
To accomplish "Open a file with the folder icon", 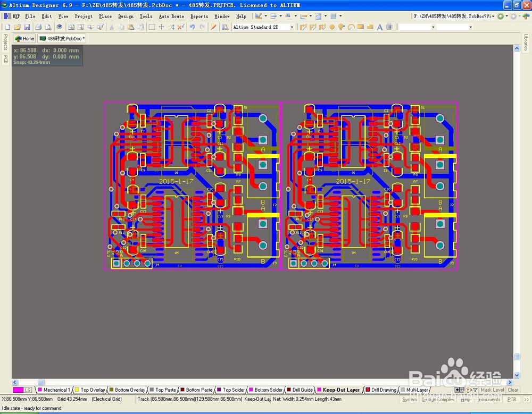I will point(18,27).
